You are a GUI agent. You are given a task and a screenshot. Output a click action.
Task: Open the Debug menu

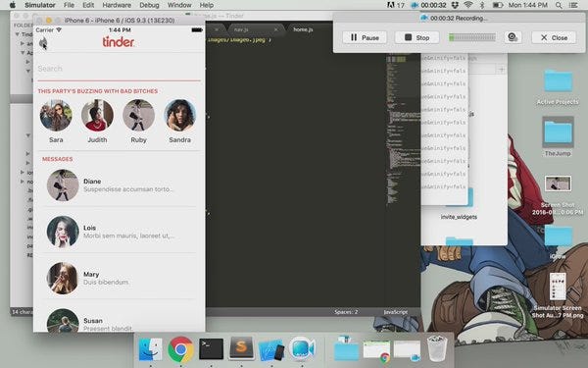pyautogui.click(x=149, y=5)
